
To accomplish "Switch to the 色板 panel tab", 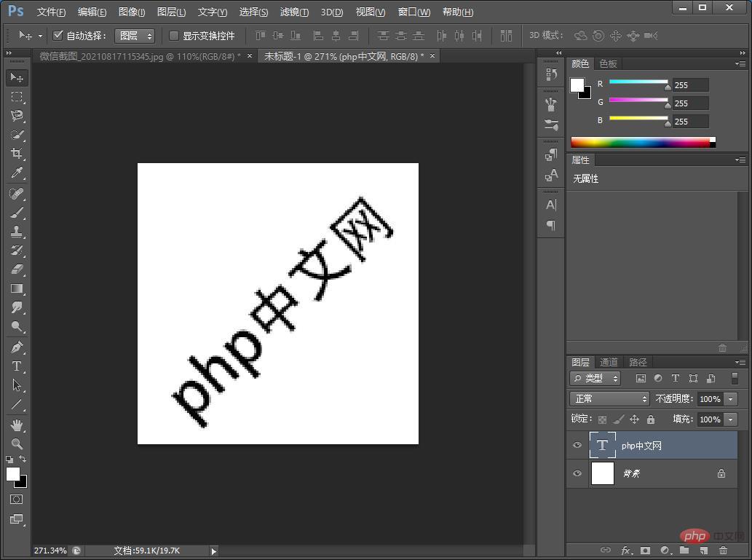I will (609, 63).
